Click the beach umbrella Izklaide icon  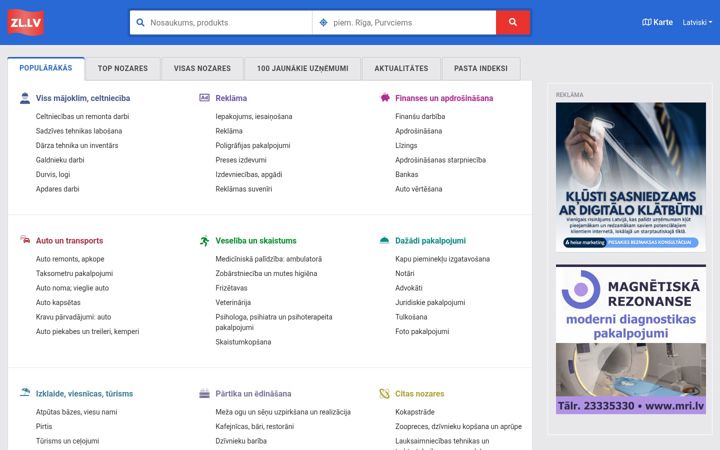pos(25,392)
